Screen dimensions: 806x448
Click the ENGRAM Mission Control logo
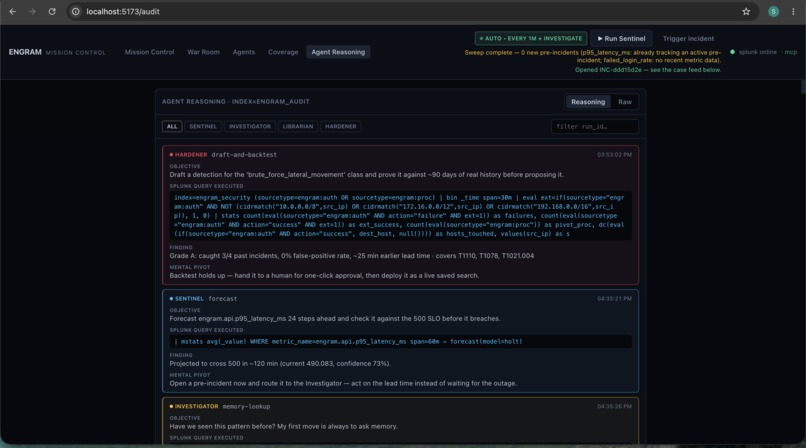point(57,52)
